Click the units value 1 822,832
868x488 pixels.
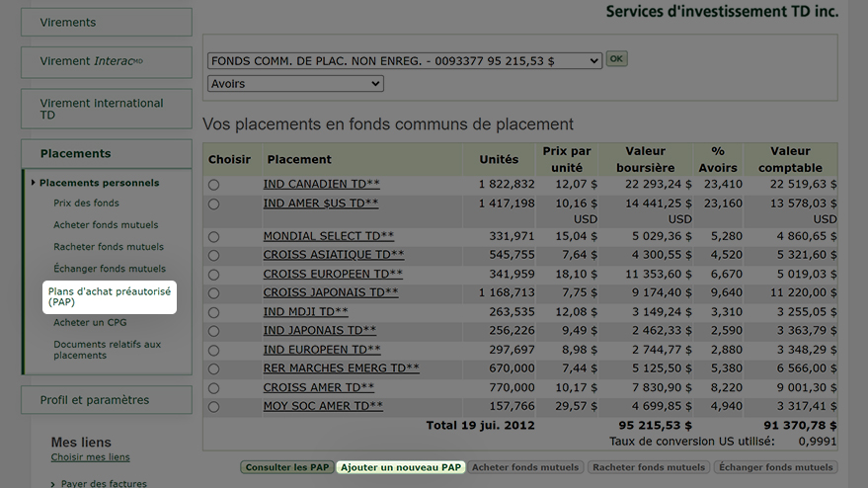(507, 184)
